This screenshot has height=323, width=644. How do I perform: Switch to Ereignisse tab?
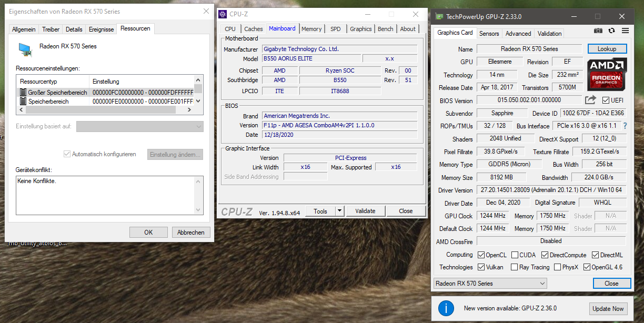[x=102, y=29]
